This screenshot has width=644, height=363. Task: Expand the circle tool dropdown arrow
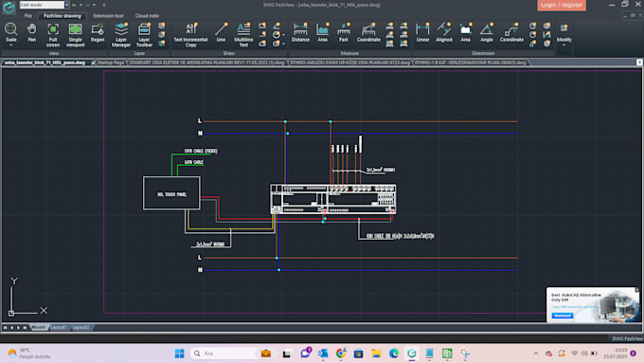click(283, 35)
